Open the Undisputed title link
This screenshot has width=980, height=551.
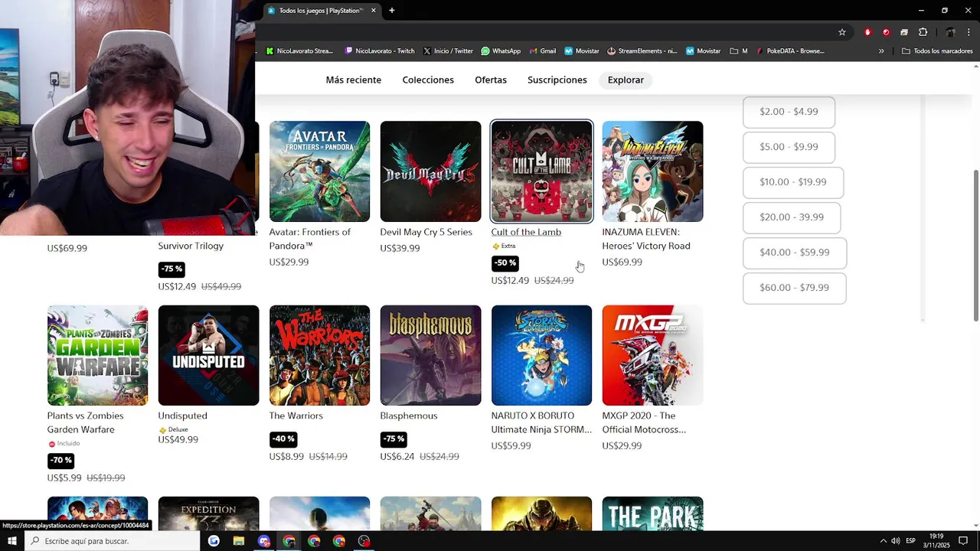click(x=183, y=416)
